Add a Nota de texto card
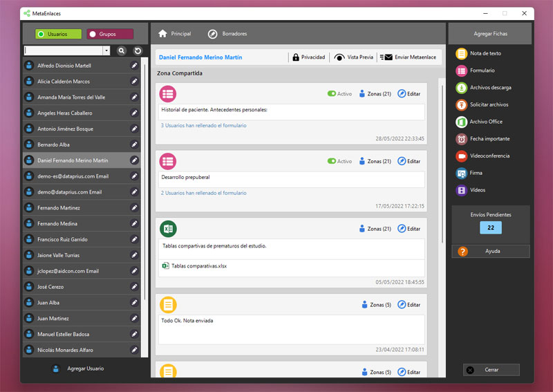The width and height of the screenshot is (553, 392). point(478,53)
